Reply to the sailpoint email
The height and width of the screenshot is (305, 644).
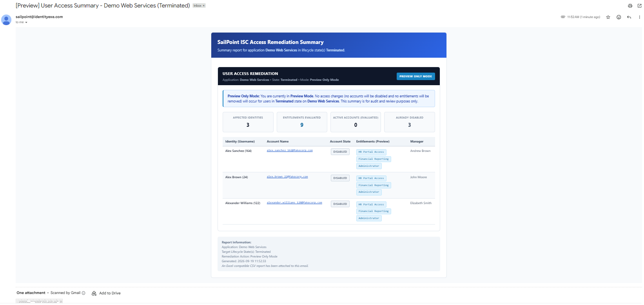tap(629, 17)
